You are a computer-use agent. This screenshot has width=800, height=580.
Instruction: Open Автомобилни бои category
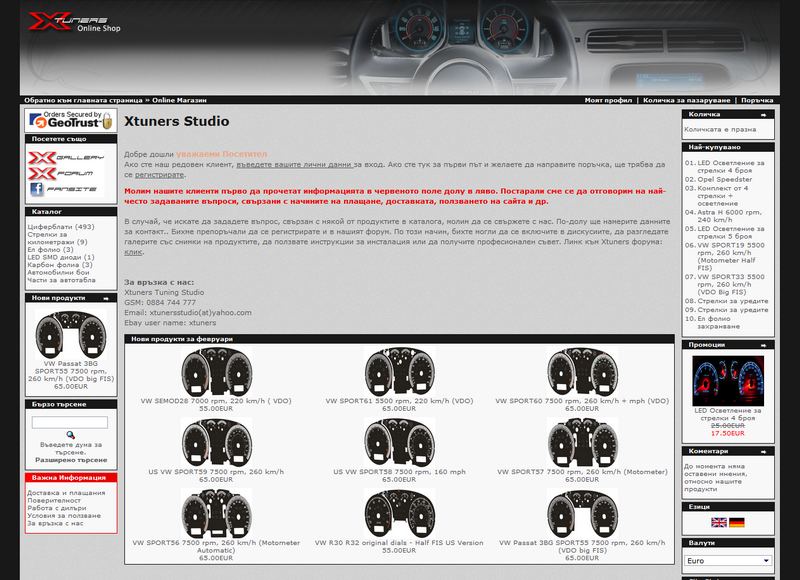click(58, 272)
